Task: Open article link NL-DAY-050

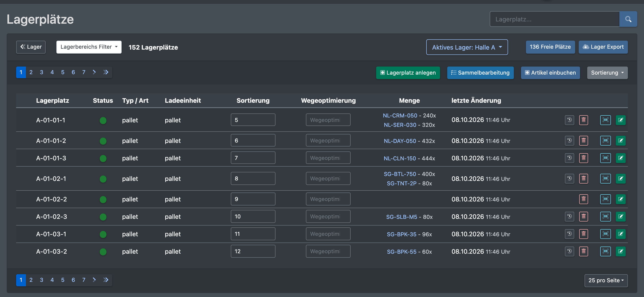Action: coord(400,141)
